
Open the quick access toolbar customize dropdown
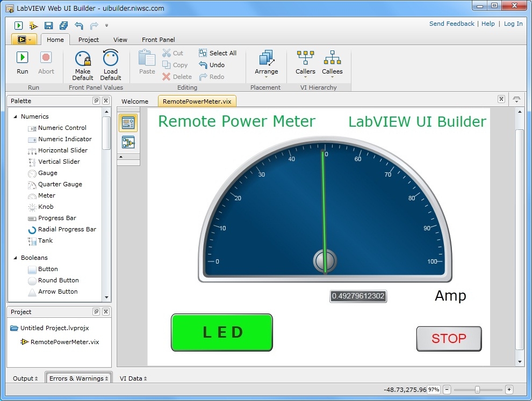[106, 25]
